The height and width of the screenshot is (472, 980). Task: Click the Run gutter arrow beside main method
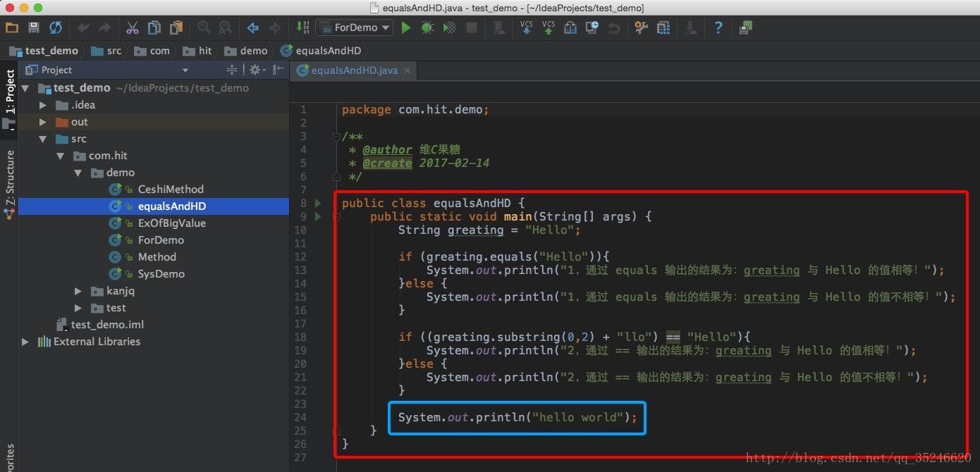click(x=317, y=217)
